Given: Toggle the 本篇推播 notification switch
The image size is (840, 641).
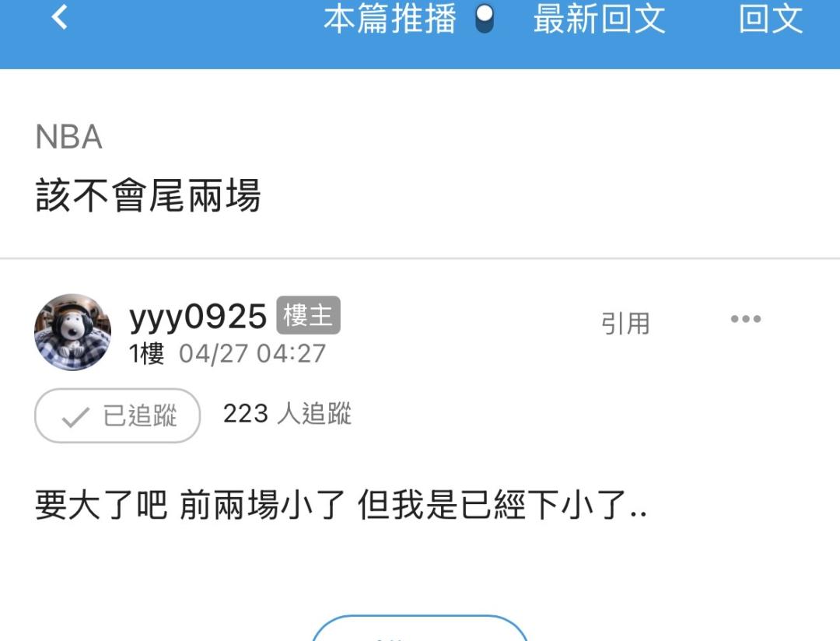Looking at the screenshot, I should pyautogui.click(x=485, y=19).
